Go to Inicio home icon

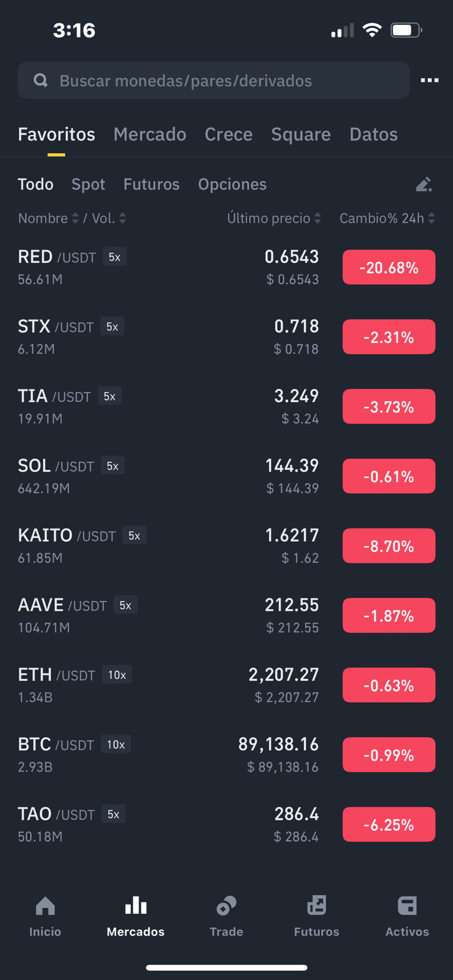pyautogui.click(x=45, y=906)
